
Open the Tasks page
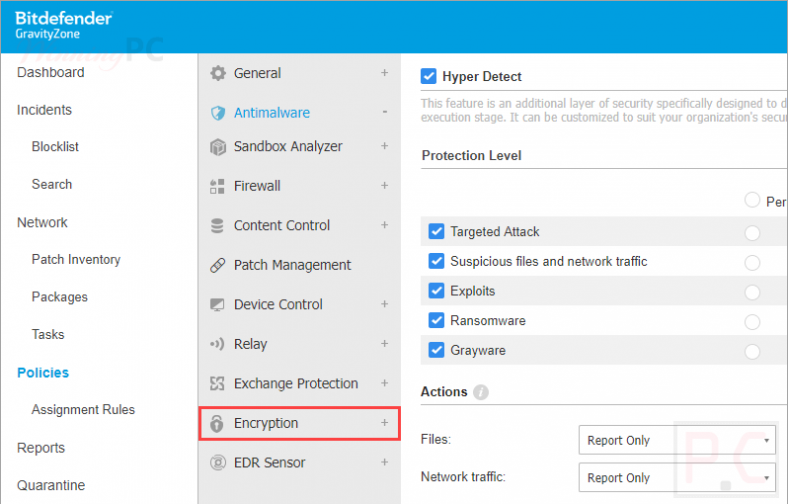[48, 335]
